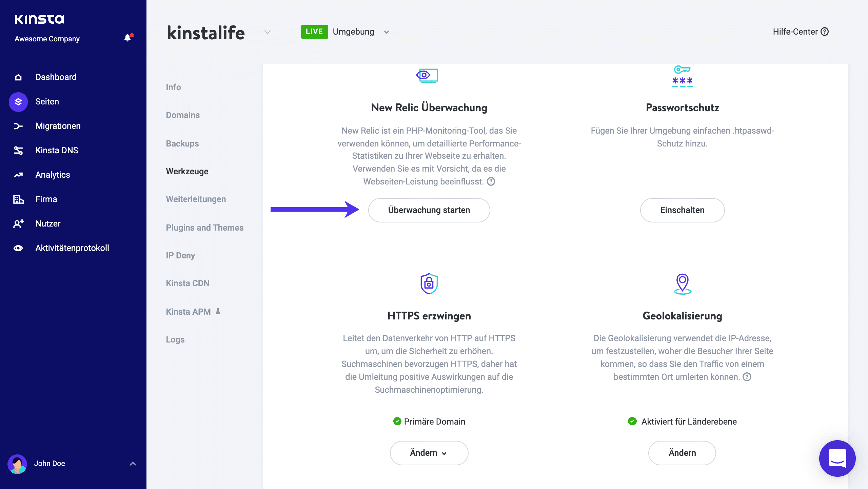
Task: Open the Plugins and Themes section
Action: click(204, 228)
